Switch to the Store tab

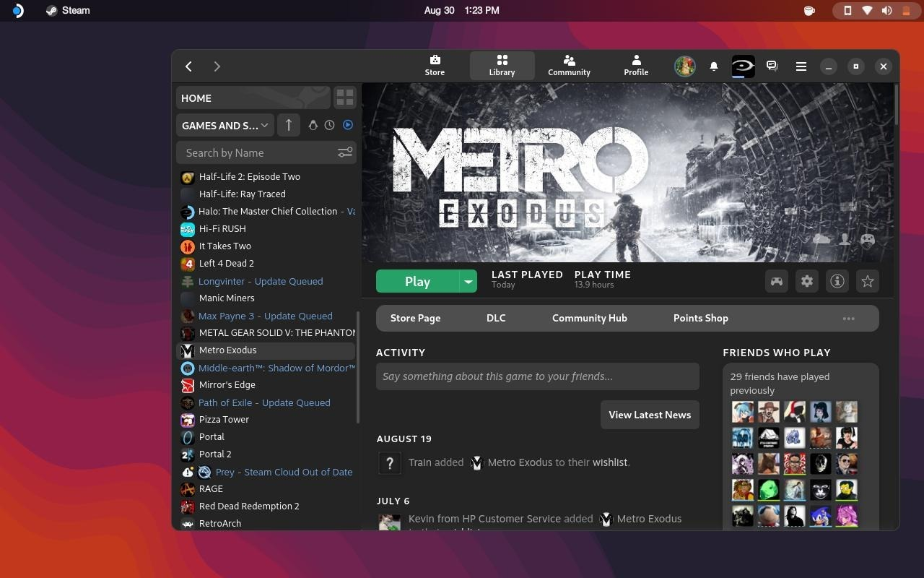[x=434, y=66]
